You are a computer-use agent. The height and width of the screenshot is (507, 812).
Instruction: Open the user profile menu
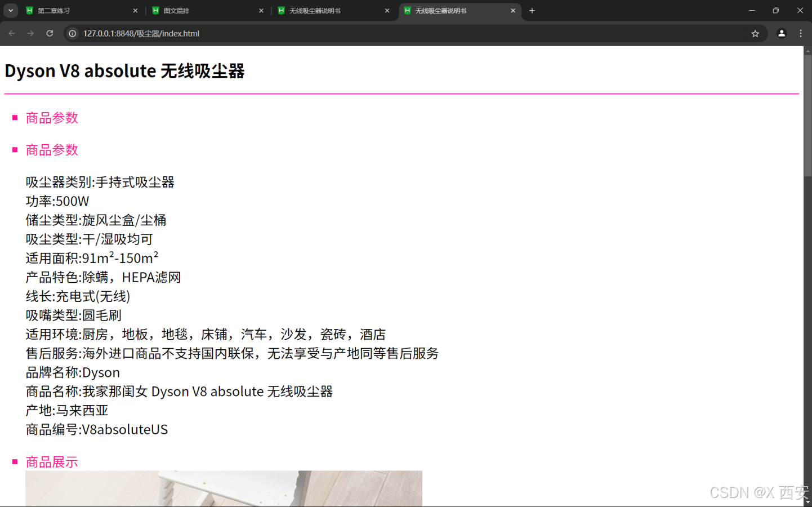(782, 33)
